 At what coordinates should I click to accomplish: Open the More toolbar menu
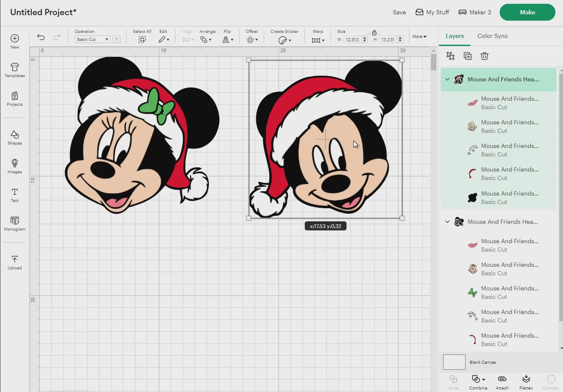tap(419, 37)
